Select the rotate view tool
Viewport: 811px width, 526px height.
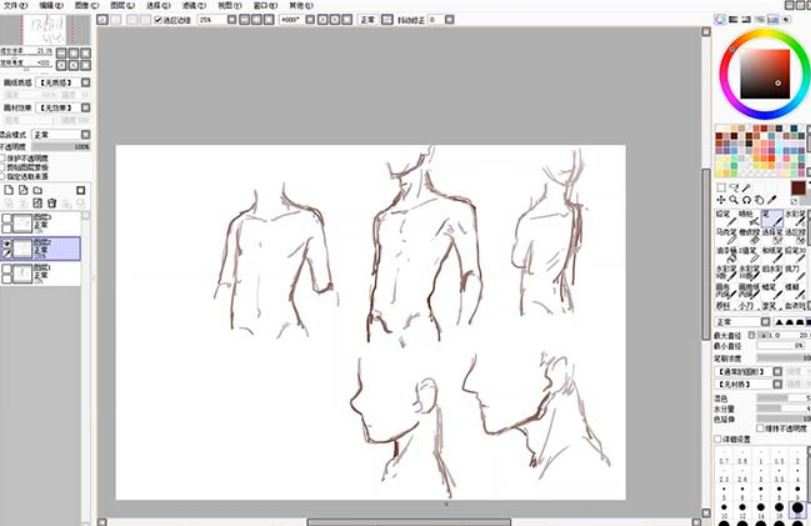pos(746,200)
